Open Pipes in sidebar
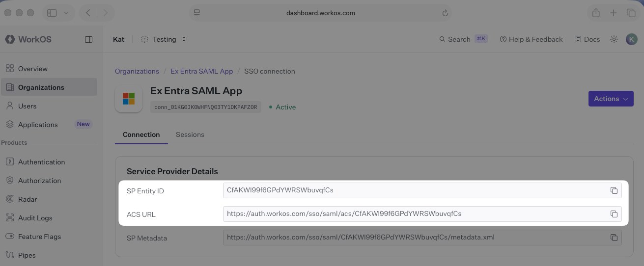644x266 pixels. (49, 255)
